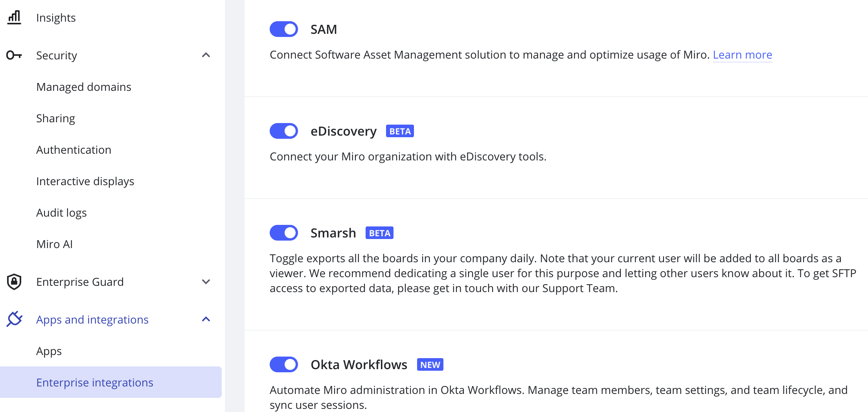Turn off the eDiscovery toggle

284,131
